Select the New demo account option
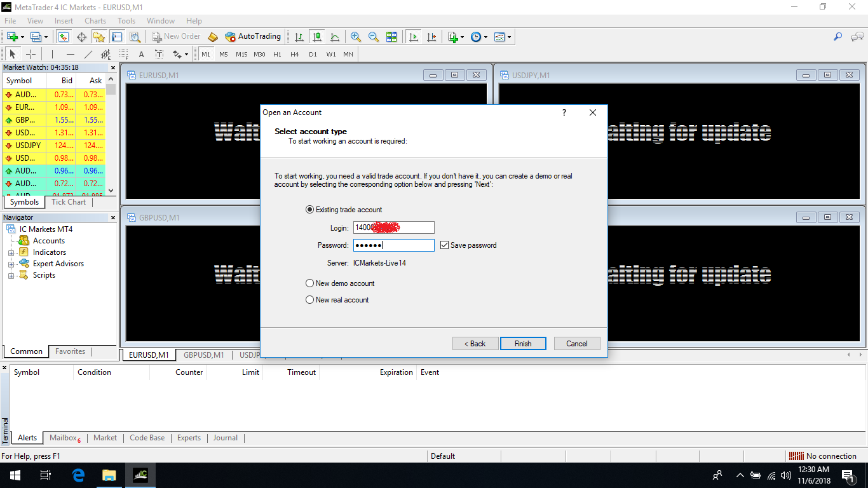This screenshot has width=868, height=488. [x=340, y=283]
